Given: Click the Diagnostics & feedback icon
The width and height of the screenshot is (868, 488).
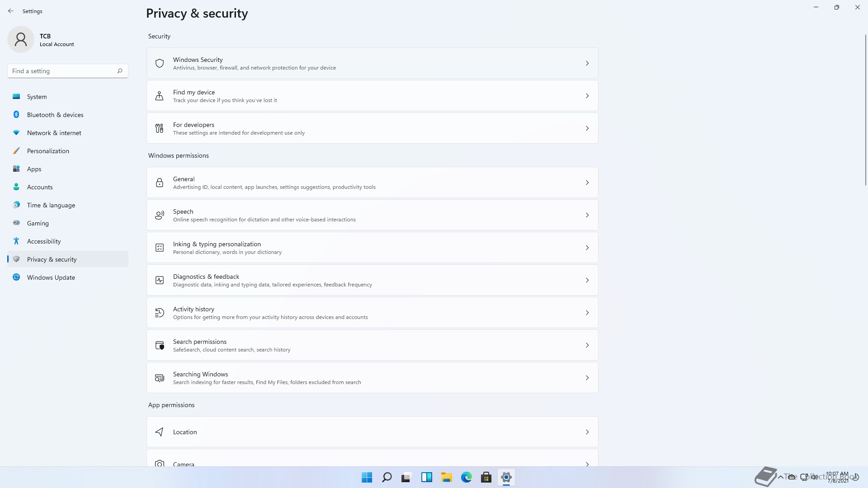Looking at the screenshot, I should tap(160, 280).
